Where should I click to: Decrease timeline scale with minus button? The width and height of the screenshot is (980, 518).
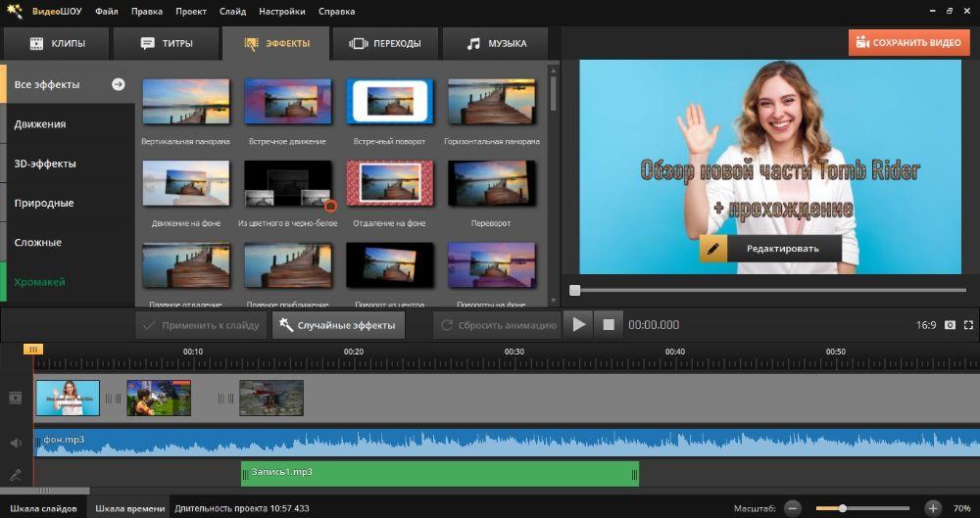pyautogui.click(x=793, y=508)
